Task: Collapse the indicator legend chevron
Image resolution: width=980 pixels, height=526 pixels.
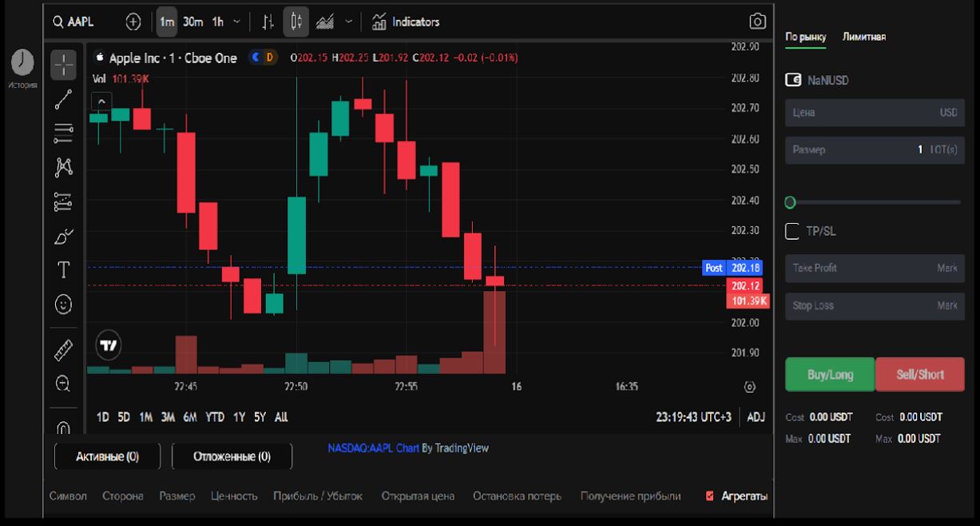Action: click(x=102, y=102)
